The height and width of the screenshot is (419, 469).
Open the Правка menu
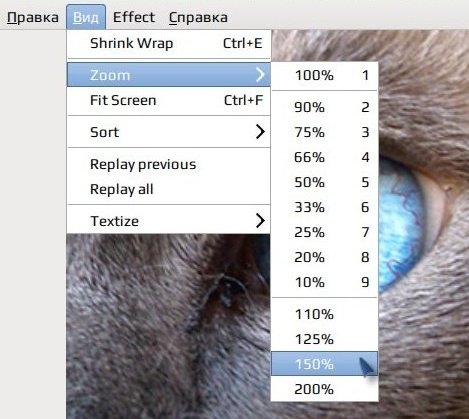click(x=33, y=17)
